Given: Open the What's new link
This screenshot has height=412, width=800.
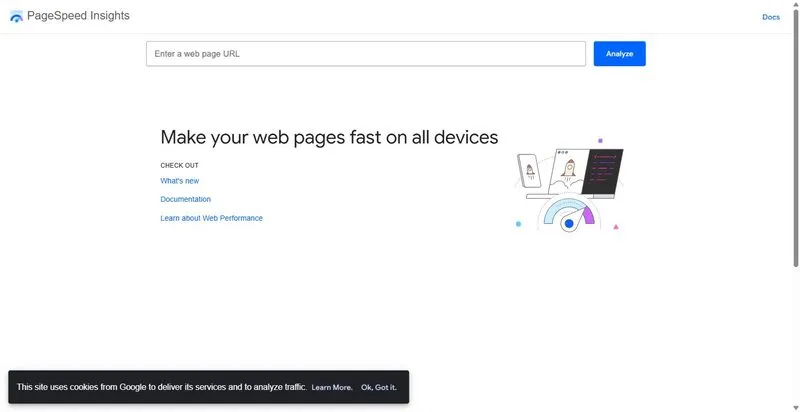Looking at the screenshot, I should (180, 181).
